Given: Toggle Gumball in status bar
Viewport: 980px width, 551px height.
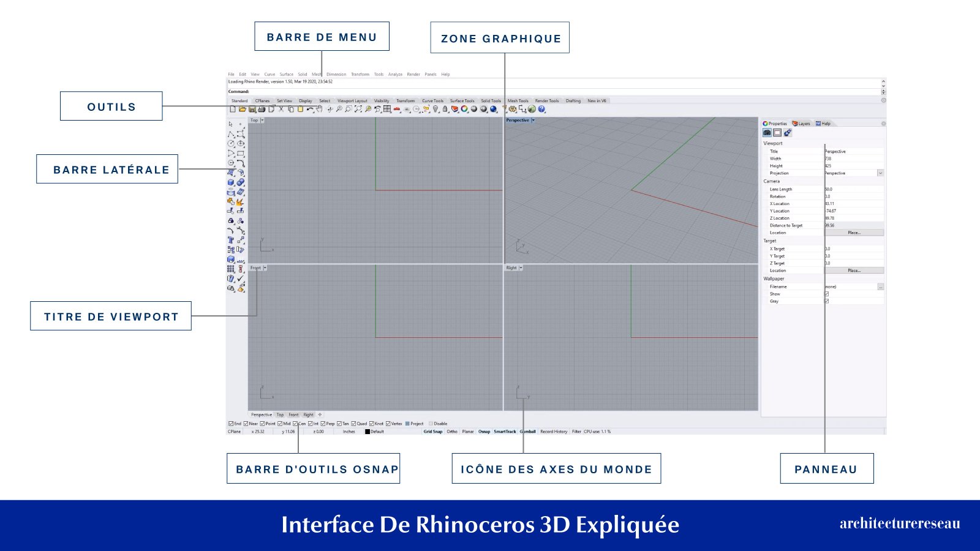Looking at the screenshot, I should pyautogui.click(x=528, y=432).
